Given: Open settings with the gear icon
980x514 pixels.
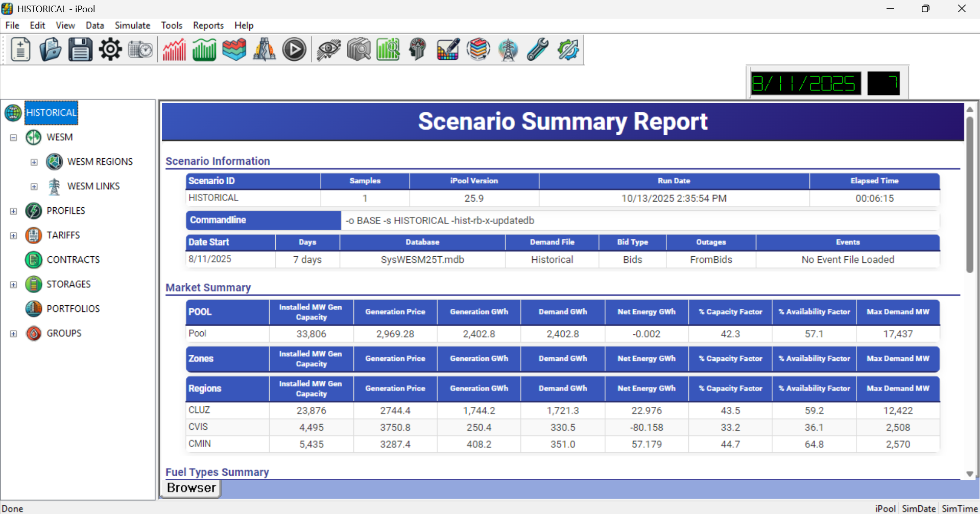Looking at the screenshot, I should [x=110, y=50].
